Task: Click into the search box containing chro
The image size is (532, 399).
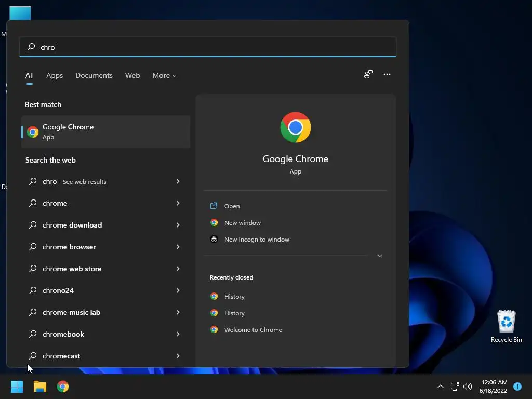Action: tap(208, 47)
